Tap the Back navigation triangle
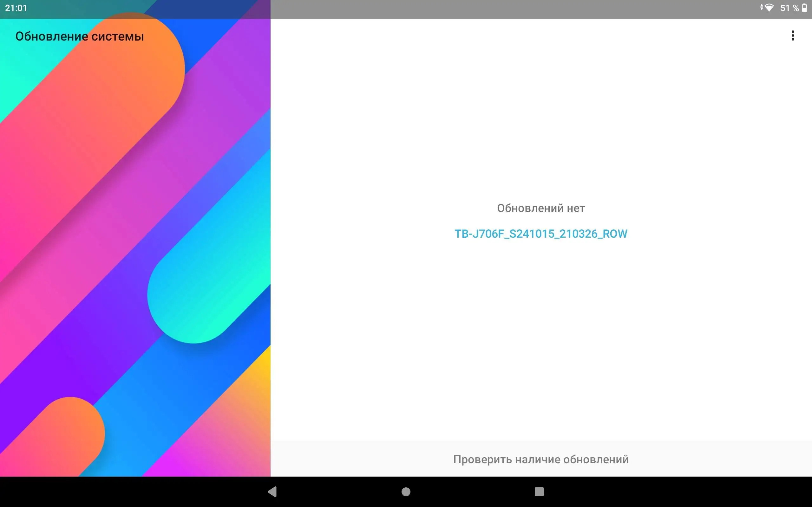812x507 pixels. 272,491
